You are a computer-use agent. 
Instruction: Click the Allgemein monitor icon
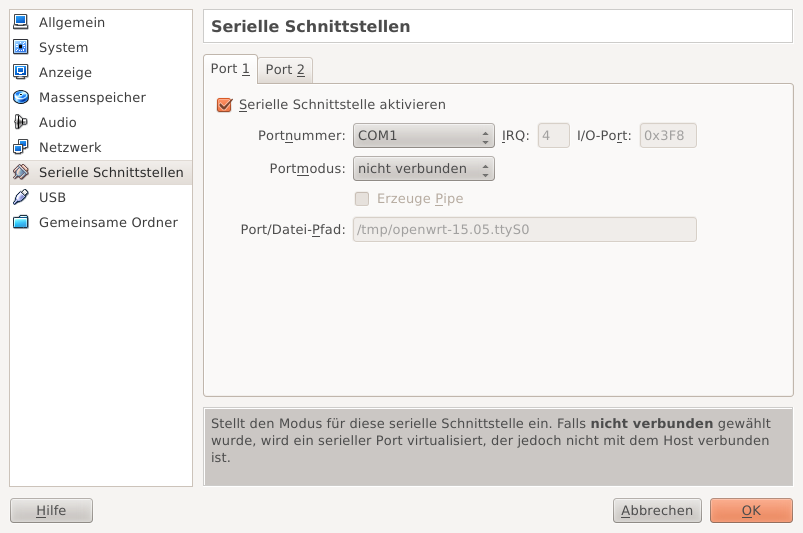20,22
